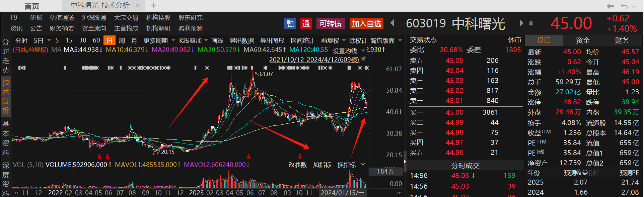This screenshot has width=644, height=197.
Task: Set a price alert with bell icon
Action: point(531,23)
